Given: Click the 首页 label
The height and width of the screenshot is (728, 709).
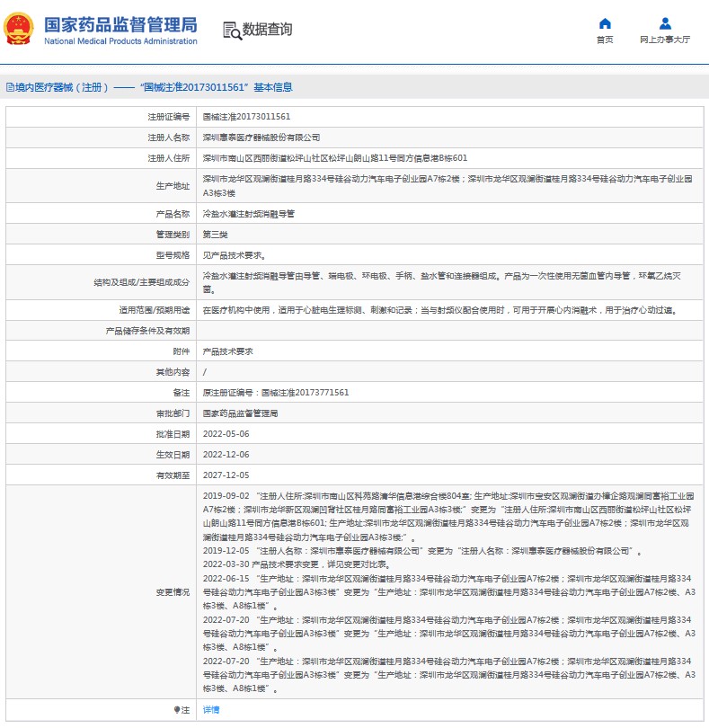Looking at the screenshot, I should 605,40.
